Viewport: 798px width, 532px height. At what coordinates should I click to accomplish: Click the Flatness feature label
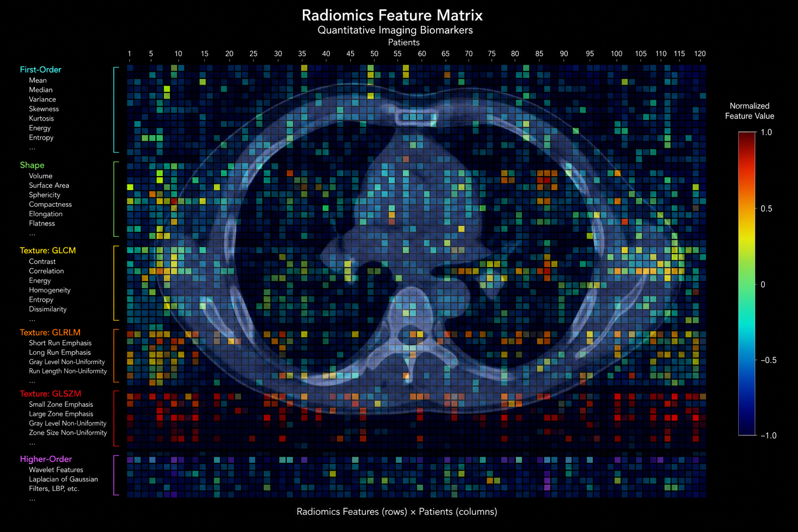[x=42, y=223]
